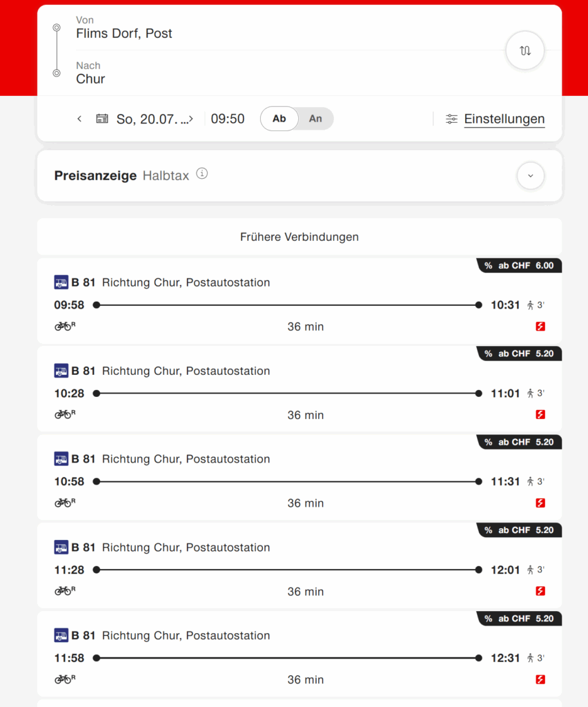Switch to An arrival toggle
This screenshot has width=588, height=707.
click(315, 119)
